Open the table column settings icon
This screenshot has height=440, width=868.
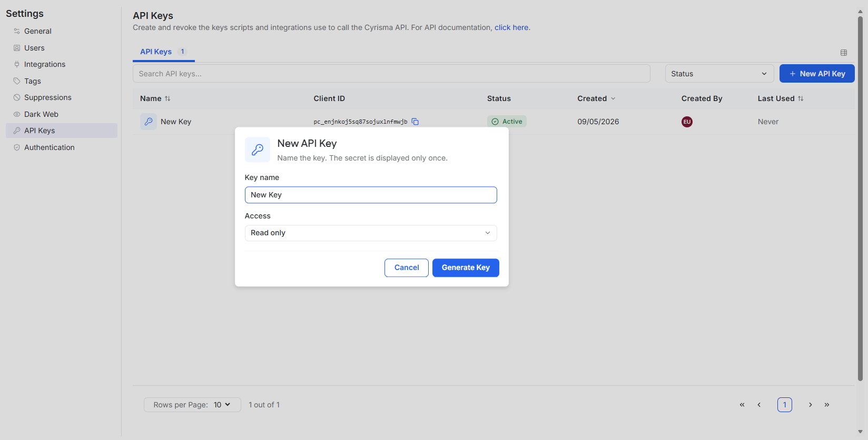pyautogui.click(x=844, y=53)
